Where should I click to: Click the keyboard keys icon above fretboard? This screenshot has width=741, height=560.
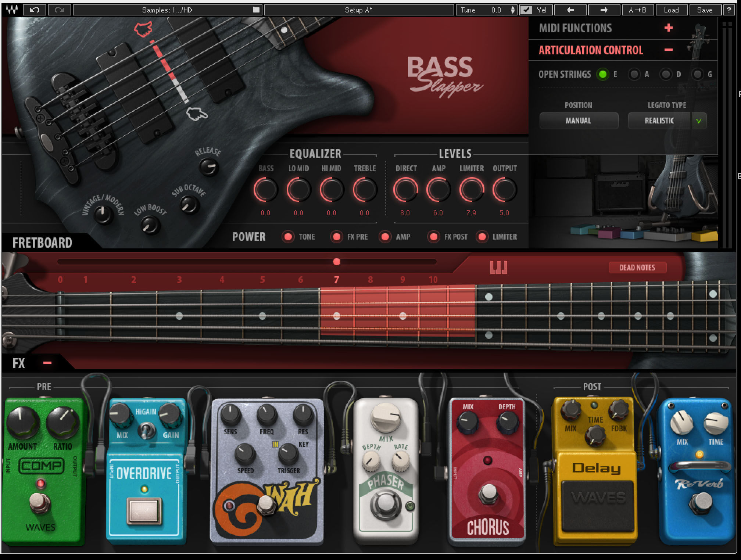498,268
